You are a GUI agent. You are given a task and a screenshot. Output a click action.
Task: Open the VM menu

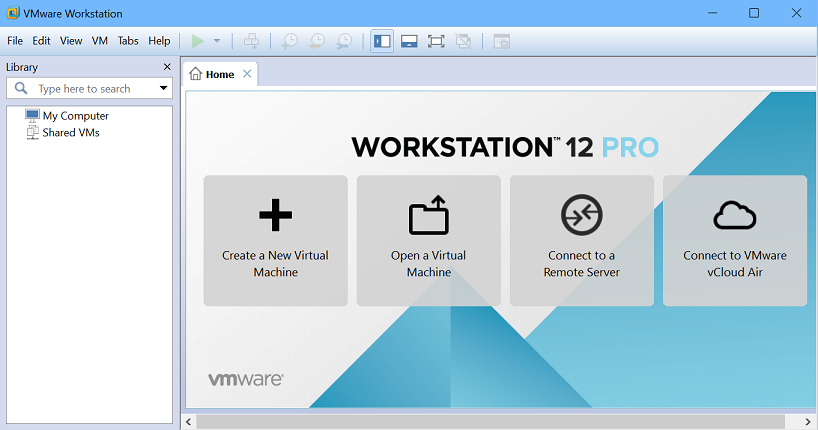pyautogui.click(x=99, y=41)
